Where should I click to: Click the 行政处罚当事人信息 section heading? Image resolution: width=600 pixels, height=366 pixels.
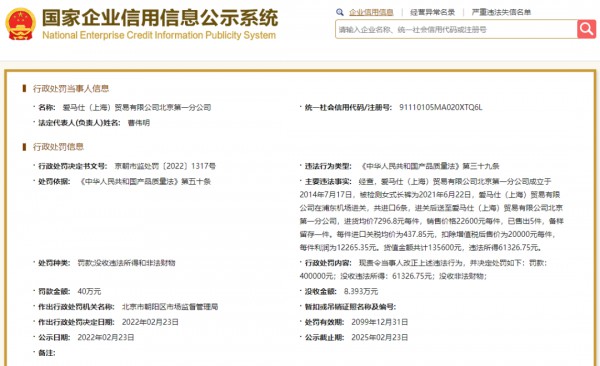(x=71, y=88)
